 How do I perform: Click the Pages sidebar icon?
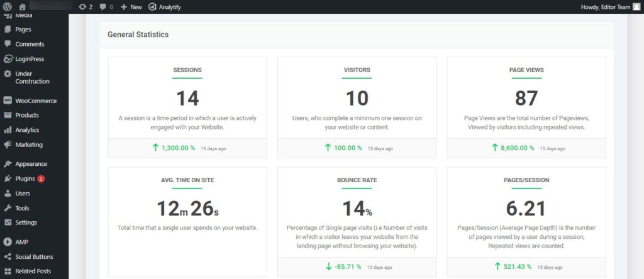point(8,30)
